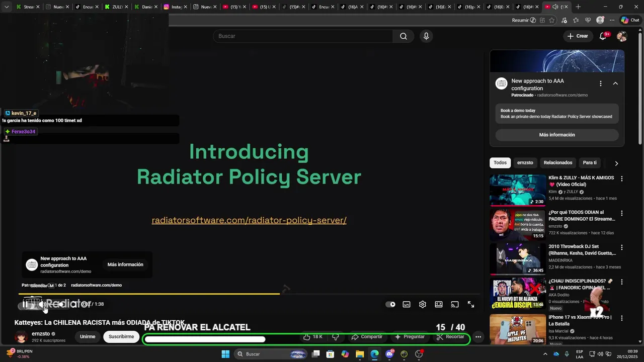The image size is (644, 362).
Task: Open the emzsto channel avatar
Action: [21, 337]
